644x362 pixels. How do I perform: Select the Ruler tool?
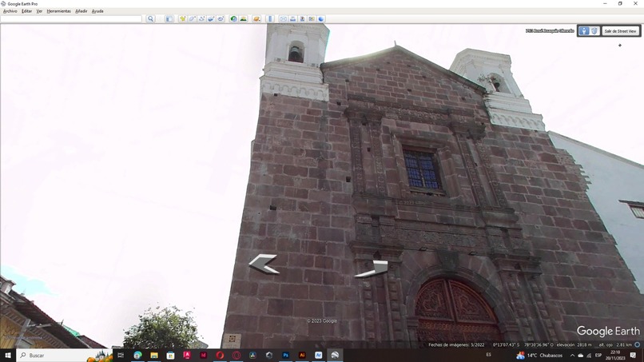(270, 19)
